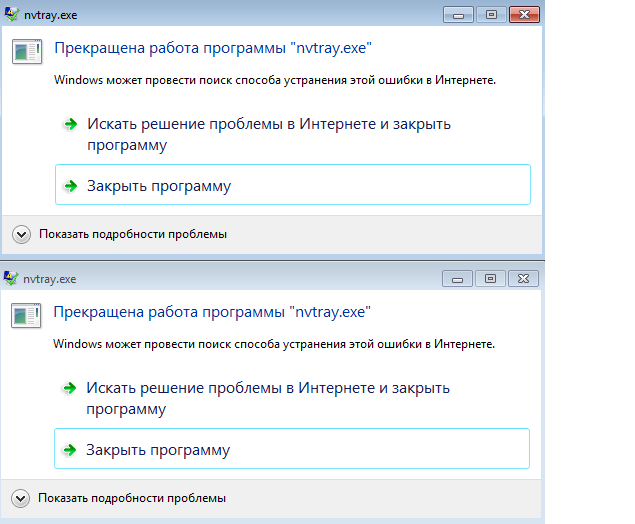The height and width of the screenshot is (524, 635).
Task: Close the top nvtray.exe dialog with red X
Action: tap(524, 15)
